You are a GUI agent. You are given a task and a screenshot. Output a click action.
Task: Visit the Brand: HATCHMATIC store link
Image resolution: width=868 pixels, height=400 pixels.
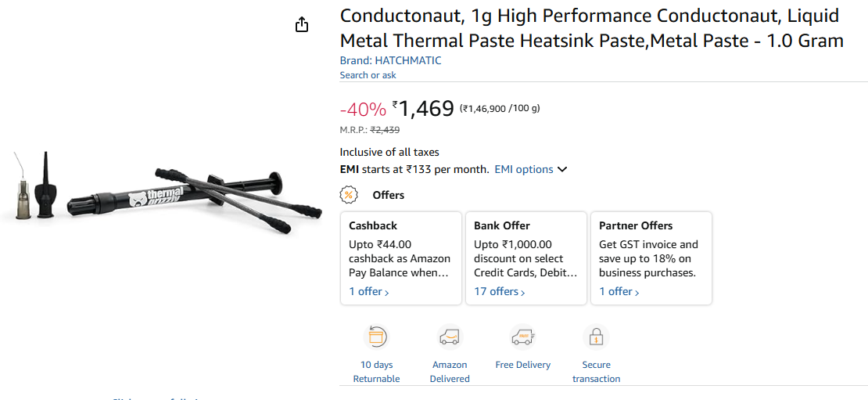[x=390, y=60]
